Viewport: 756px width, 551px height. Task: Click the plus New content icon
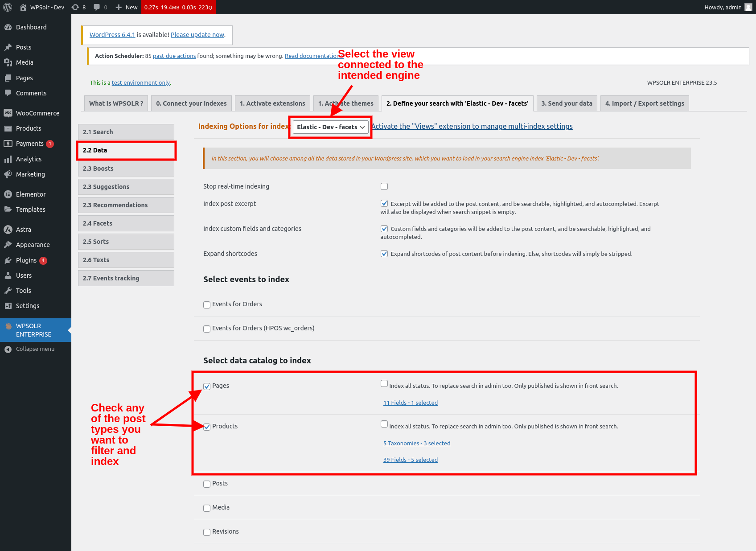pos(119,7)
